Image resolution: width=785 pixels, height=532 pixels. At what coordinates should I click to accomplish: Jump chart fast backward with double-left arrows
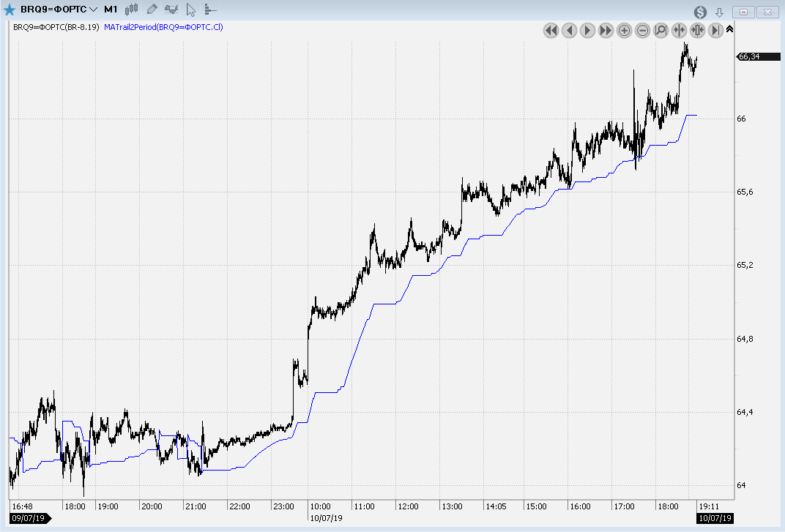pyautogui.click(x=551, y=30)
